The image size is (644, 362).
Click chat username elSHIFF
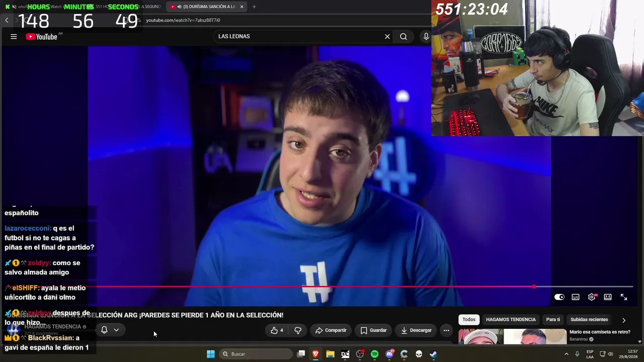click(x=25, y=288)
